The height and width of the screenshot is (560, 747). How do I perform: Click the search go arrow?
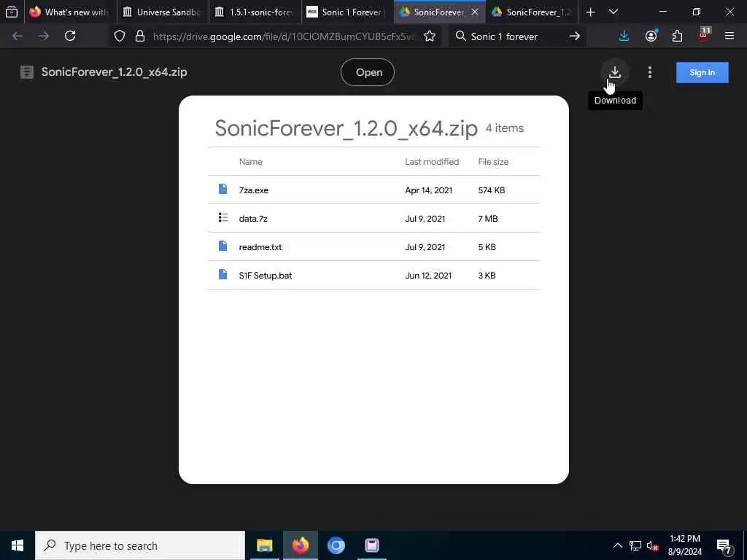click(575, 36)
